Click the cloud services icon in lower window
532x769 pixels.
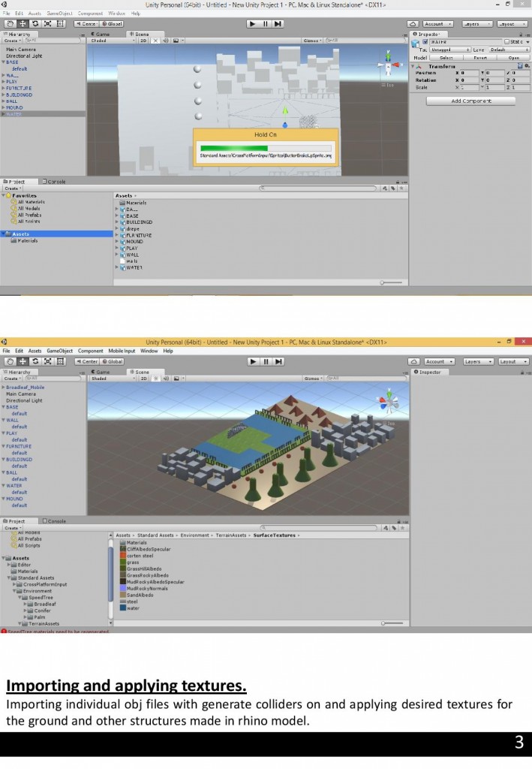click(x=415, y=361)
